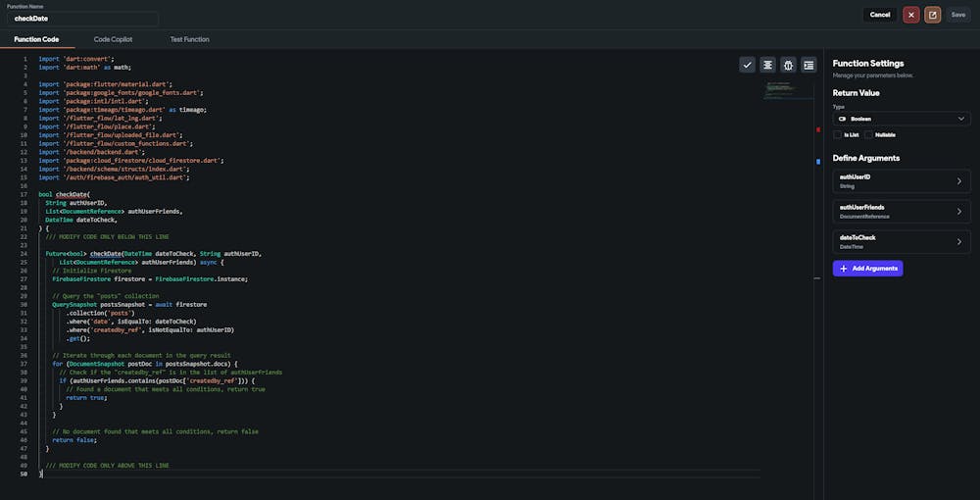Image resolution: width=980 pixels, height=500 pixels.
Task: Open the Boolean return type dropdown
Action: coord(902,119)
